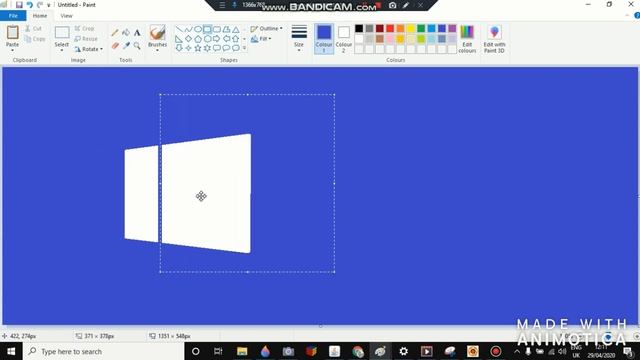Expand the Shapes gallery more arrow
This screenshot has width=640, height=360.
(244, 48)
